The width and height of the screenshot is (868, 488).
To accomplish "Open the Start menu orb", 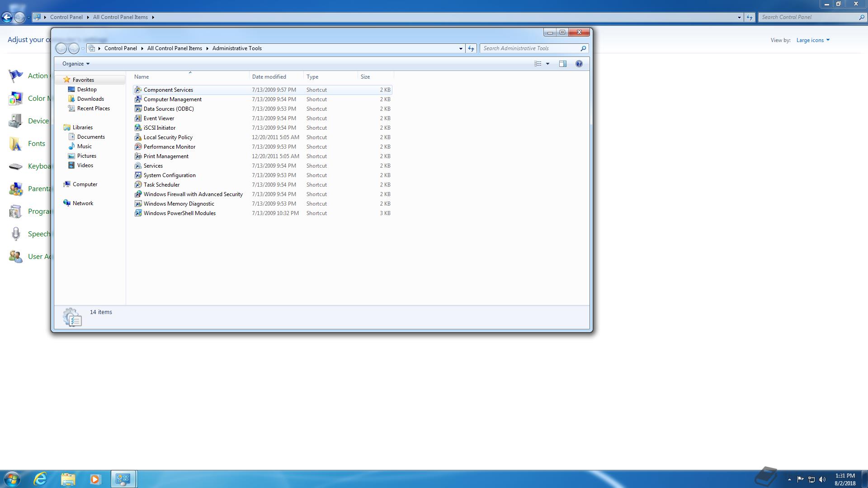I will pos(12,479).
